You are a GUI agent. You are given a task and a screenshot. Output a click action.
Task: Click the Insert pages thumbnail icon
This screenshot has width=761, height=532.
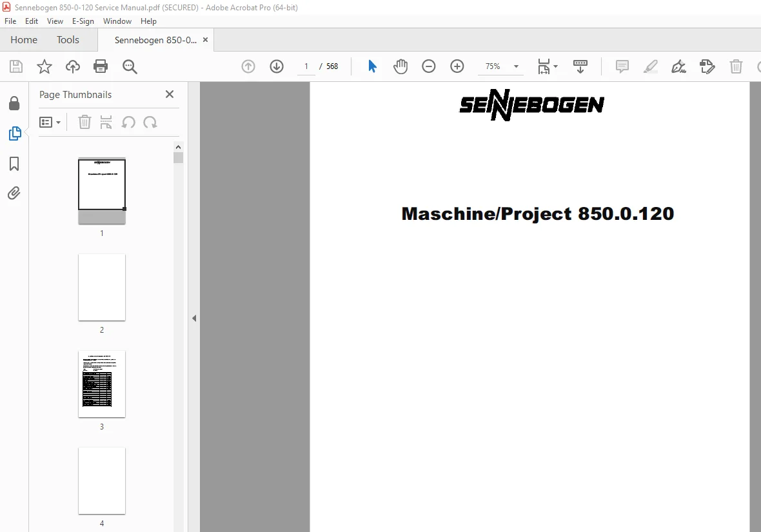click(x=106, y=123)
